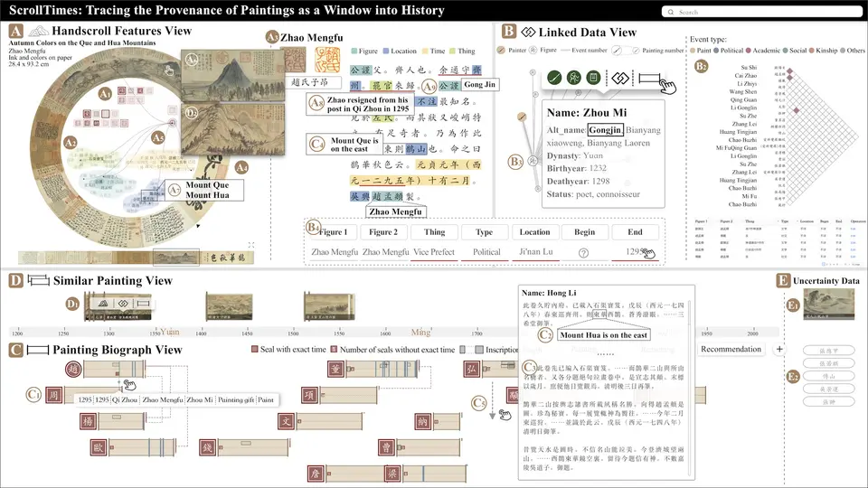This screenshot has height=488, width=868.
Task: Click the Recommendation button
Action: click(731, 349)
